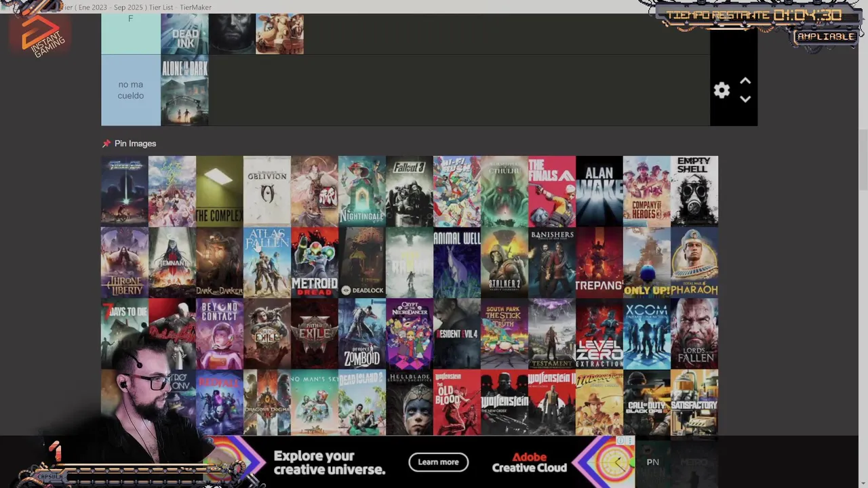Select the Hi-Fi Rush game cover
The height and width of the screenshot is (488, 868).
coord(457,191)
